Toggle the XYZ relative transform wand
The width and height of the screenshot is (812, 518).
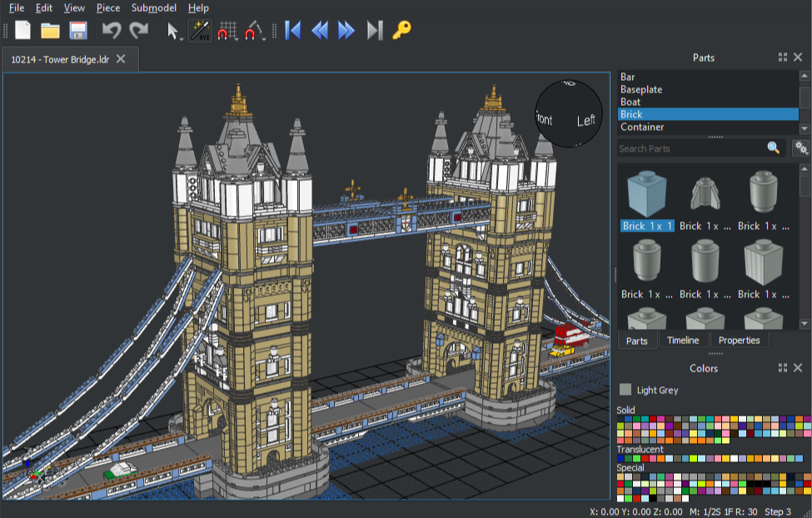pyautogui.click(x=200, y=31)
